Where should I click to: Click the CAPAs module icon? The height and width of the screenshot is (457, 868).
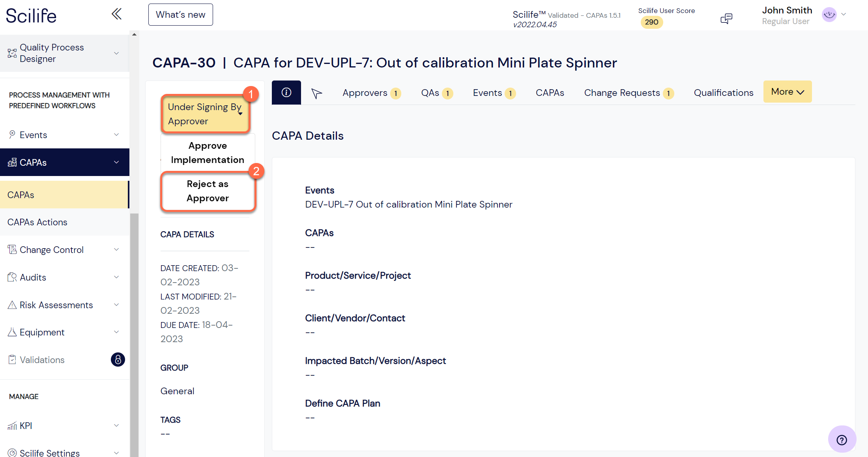pyautogui.click(x=12, y=162)
